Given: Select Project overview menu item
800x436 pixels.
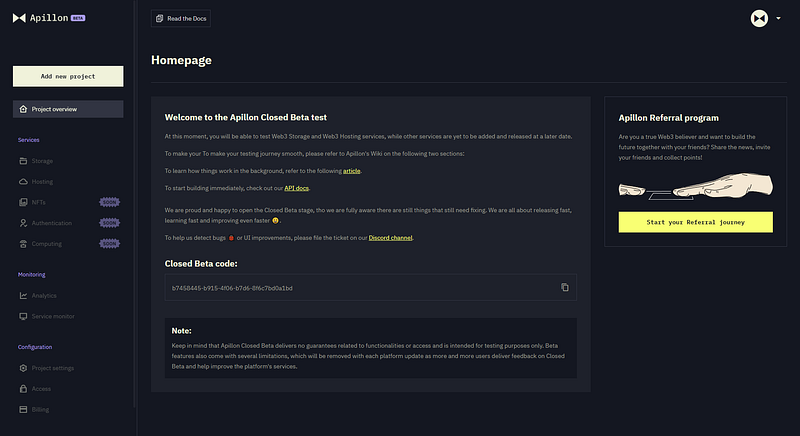Looking at the screenshot, I should pos(68,109).
